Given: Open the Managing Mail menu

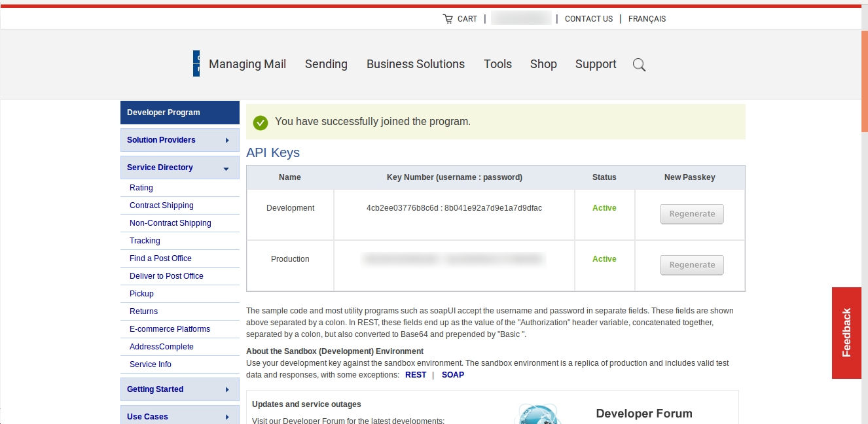Looking at the screenshot, I should point(247,64).
